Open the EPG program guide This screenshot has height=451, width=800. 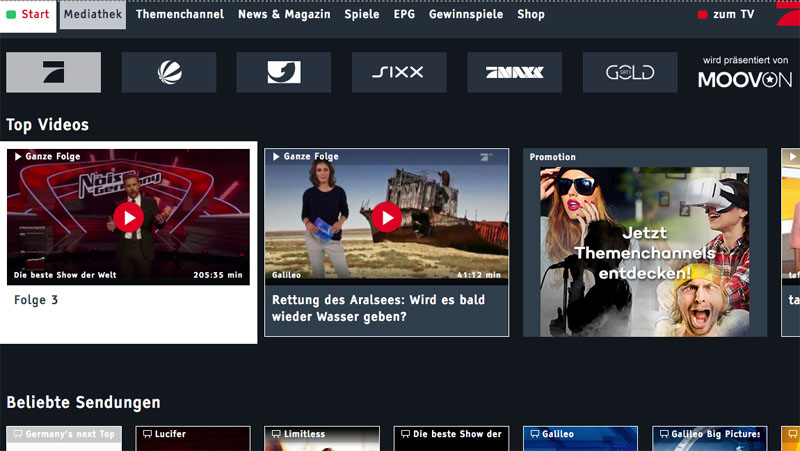[x=404, y=14]
